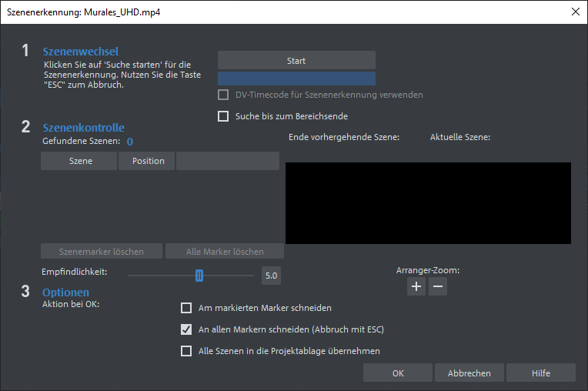Enable 'Suche bis zum Bereichsende' checkbox
Viewport: 588px width, 391px height.
pos(224,116)
